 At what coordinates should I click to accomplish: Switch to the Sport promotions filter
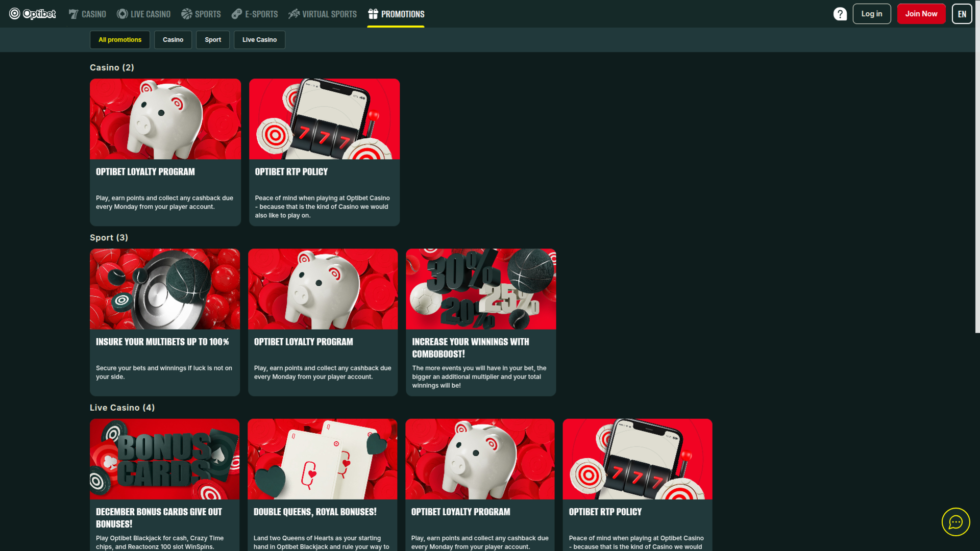click(x=213, y=40)
